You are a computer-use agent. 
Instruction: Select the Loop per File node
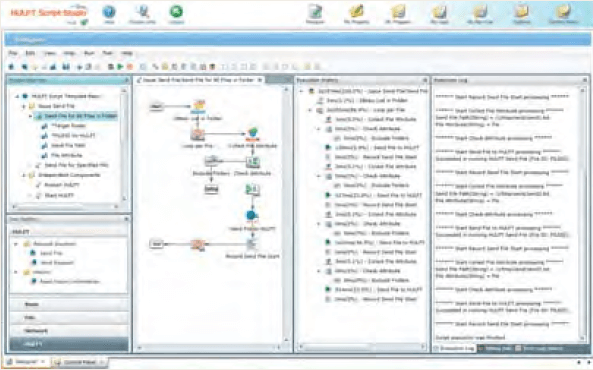(197, 134)
